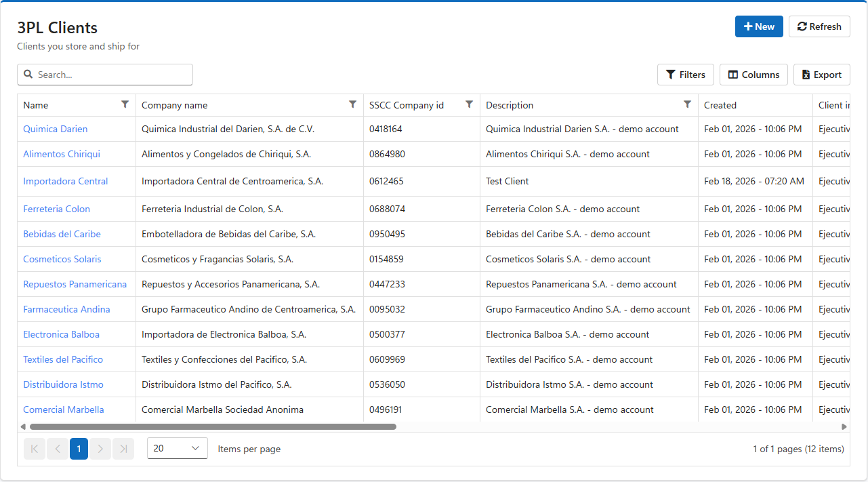Open the Comercial Marbella client
The width and height of the screenshot is (868, 482).
(64, 409)
